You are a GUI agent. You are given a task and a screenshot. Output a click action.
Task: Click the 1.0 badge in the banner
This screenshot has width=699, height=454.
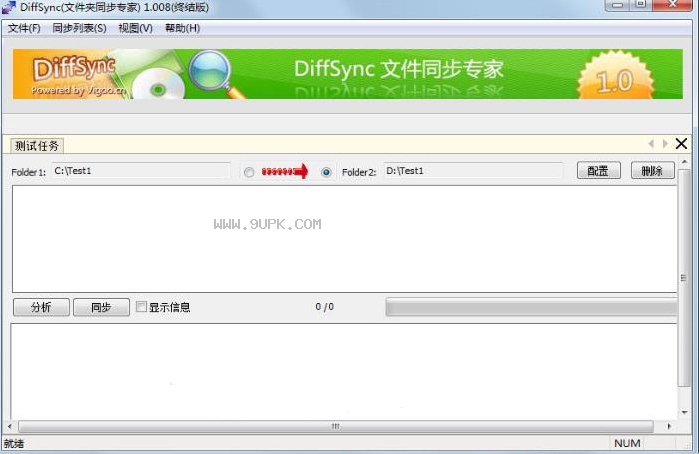click(615, 75)
